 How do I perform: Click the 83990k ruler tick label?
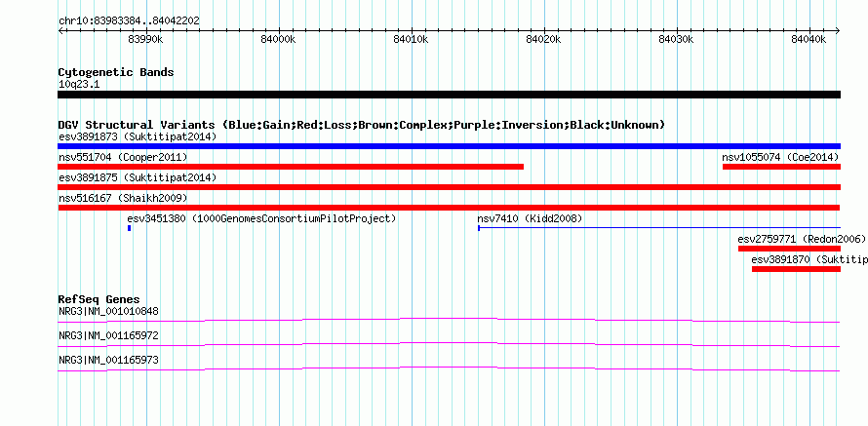145,39
